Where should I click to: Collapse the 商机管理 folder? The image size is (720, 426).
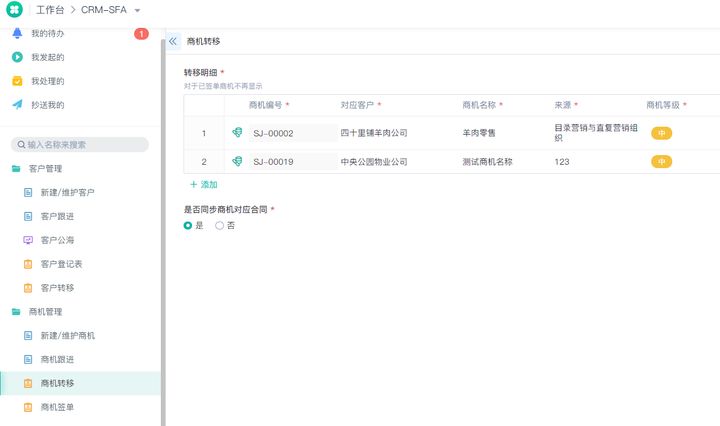click(x=45, y=312)
